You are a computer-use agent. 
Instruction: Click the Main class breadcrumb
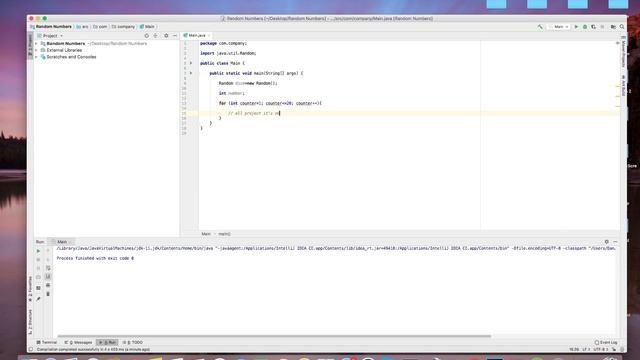[x=147, y=27]
